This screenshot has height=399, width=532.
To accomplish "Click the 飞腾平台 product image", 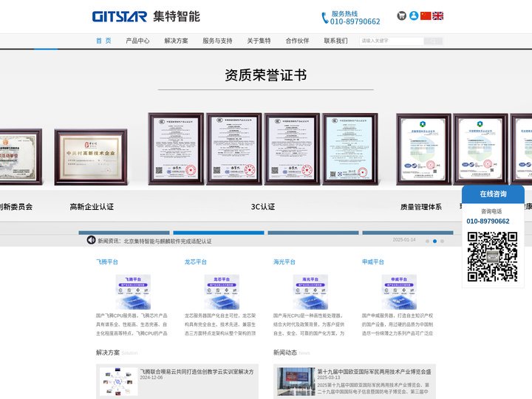I will tap(133, 292).
